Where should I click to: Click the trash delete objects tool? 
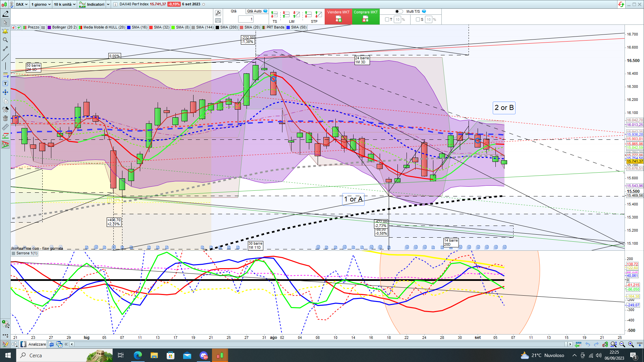coord(5,118)
